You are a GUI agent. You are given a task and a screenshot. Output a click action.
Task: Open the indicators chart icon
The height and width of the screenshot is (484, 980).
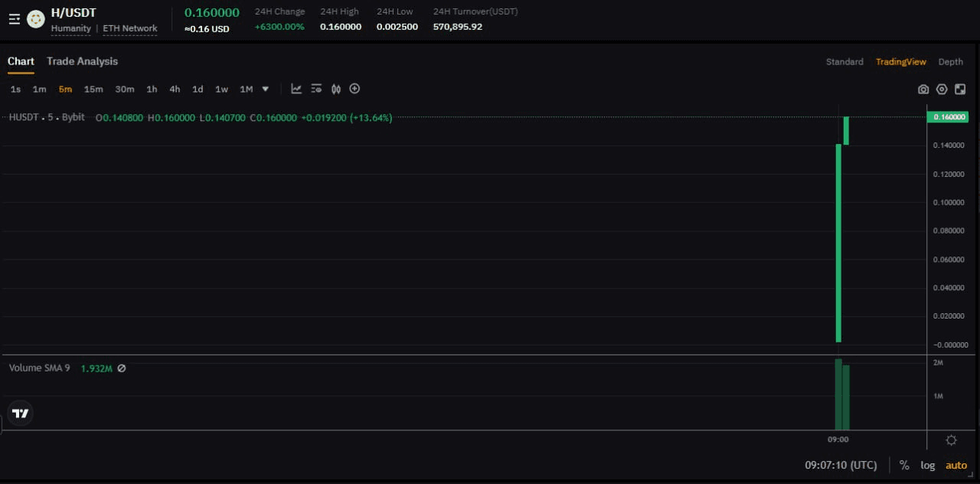click(x=296, y=89)
